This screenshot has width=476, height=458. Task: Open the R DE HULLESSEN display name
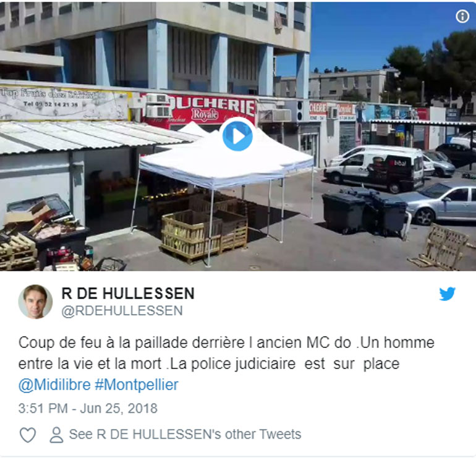128,294
